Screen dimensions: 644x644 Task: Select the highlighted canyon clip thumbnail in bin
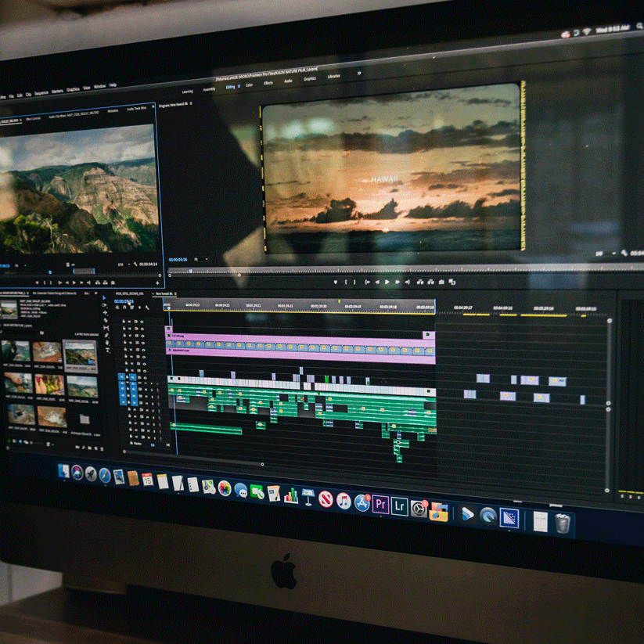coord(81,354)
